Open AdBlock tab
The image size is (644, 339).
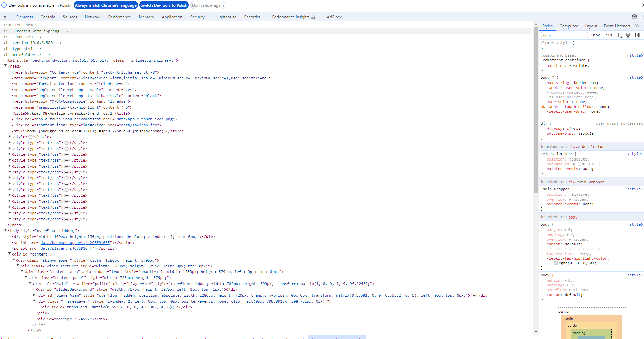tap(334, 17)
